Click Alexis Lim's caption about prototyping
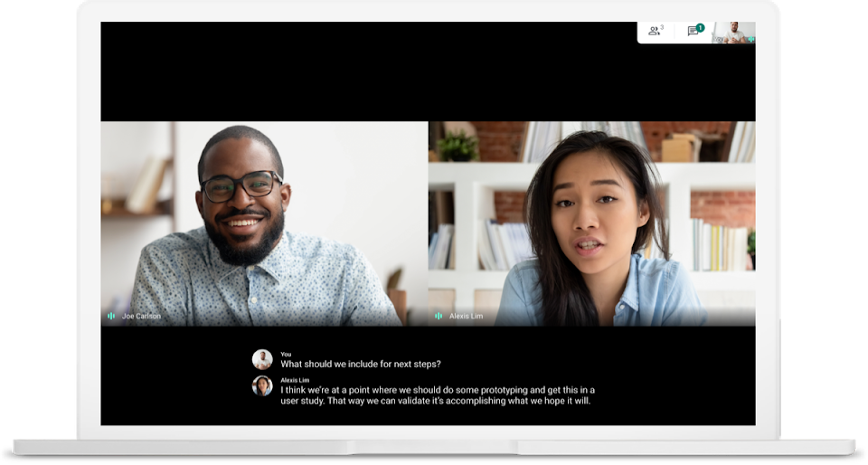868x465 pixels. [x=438, y=395]
